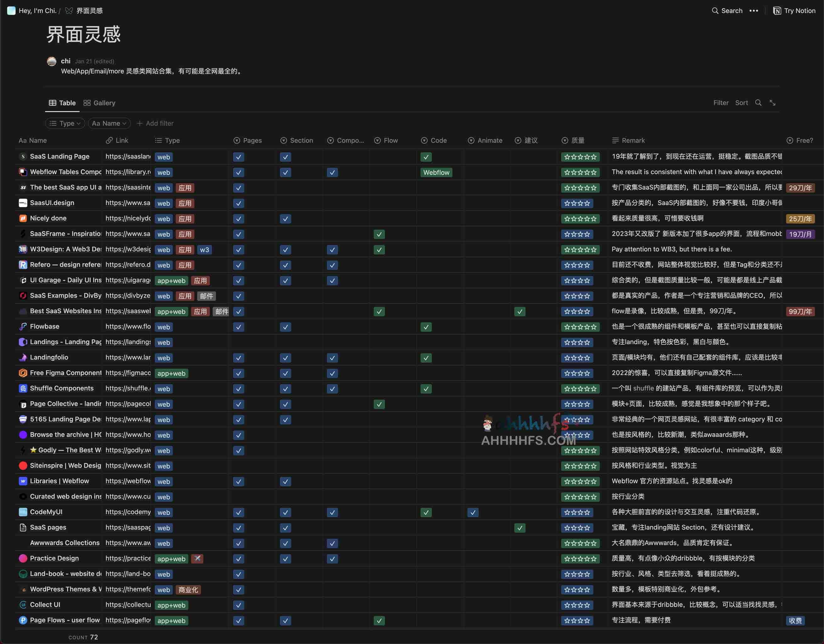Viewport: 824px width, 644px height.
Task: Click the Add filter button
Action: click(155, 123)
